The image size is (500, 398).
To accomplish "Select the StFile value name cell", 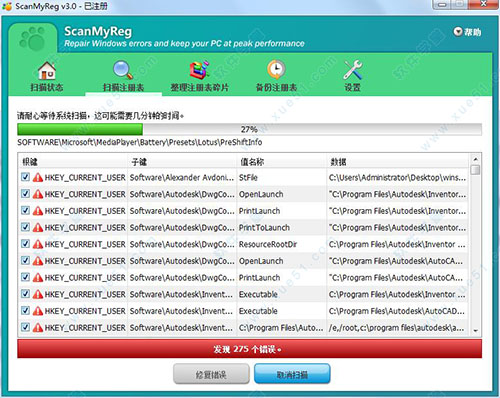I will pyautogui.click(x=282, y=177).
